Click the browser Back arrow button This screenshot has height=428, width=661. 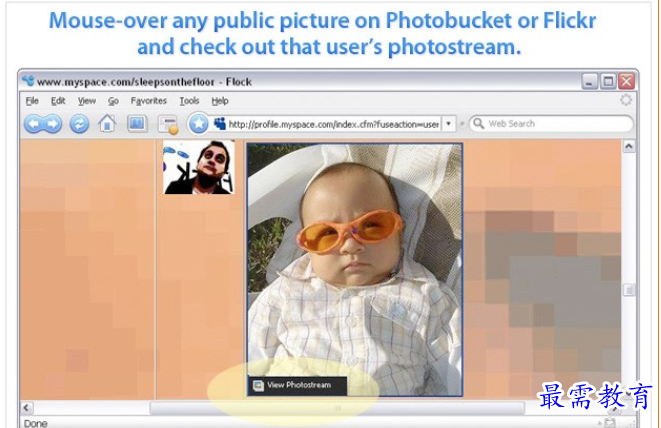[x=34, y=124]
